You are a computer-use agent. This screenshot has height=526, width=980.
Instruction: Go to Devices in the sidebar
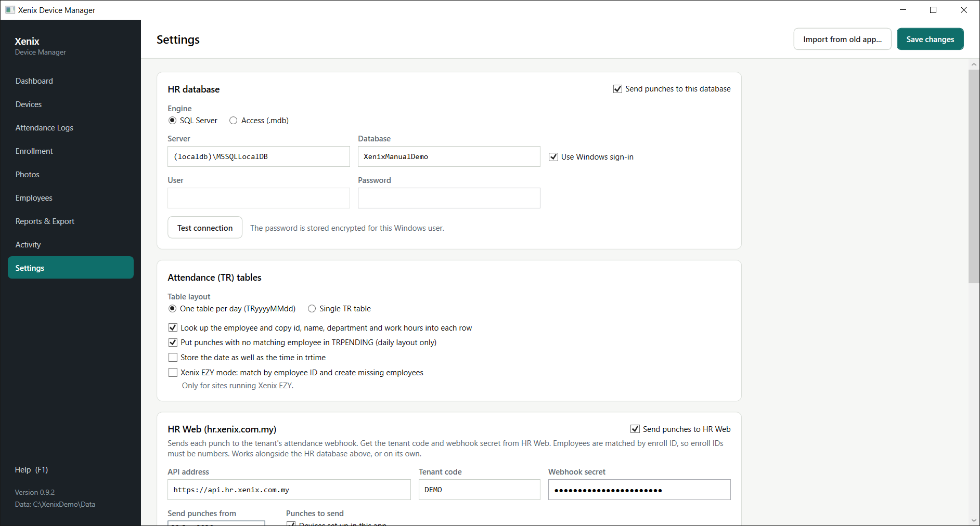pyautogui.click(x=71, y=104)
